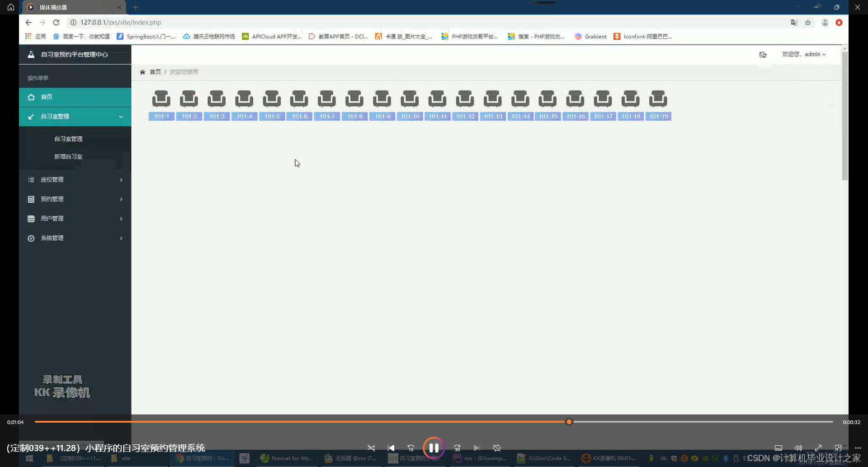Screen dimensions: 868x467
Task: Open the browser profile avatar
Action: 825,22
